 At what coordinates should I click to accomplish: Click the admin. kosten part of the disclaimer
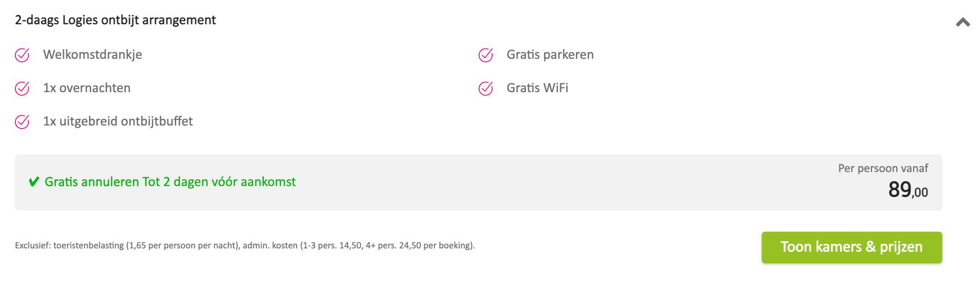(270, 245)
